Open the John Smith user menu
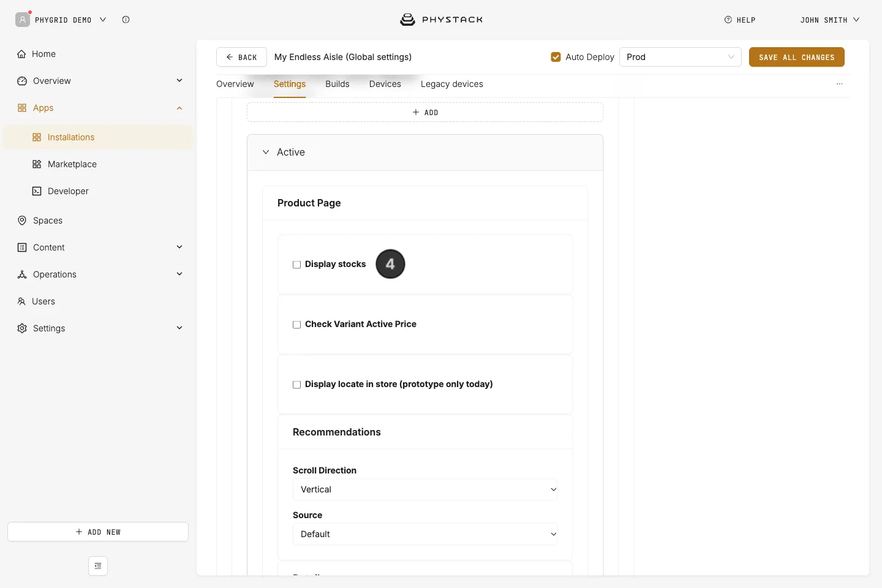 (x=830, y=20)
